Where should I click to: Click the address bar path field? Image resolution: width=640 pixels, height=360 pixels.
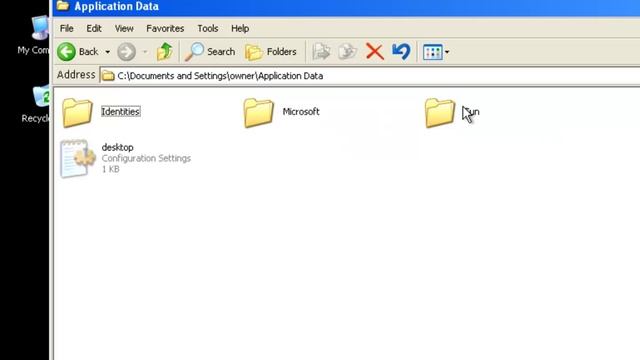[x=370, y=76]
